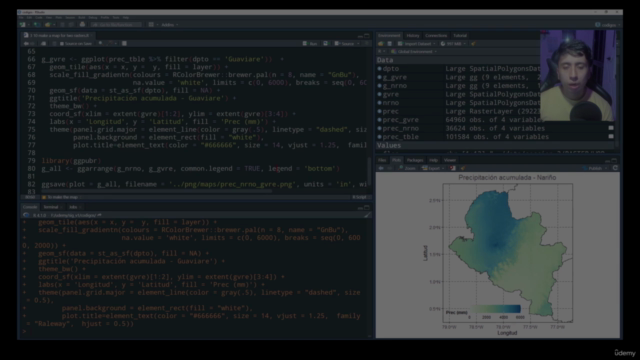Click the clear console broom icon
Viewport: 640px width, 360px height.
(x=367, y=215)
